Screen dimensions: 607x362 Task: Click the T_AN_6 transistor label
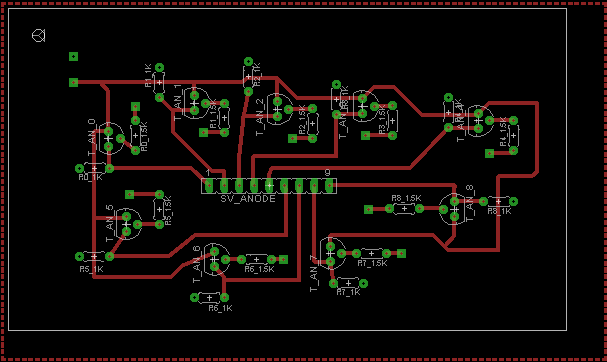[197, 264]
